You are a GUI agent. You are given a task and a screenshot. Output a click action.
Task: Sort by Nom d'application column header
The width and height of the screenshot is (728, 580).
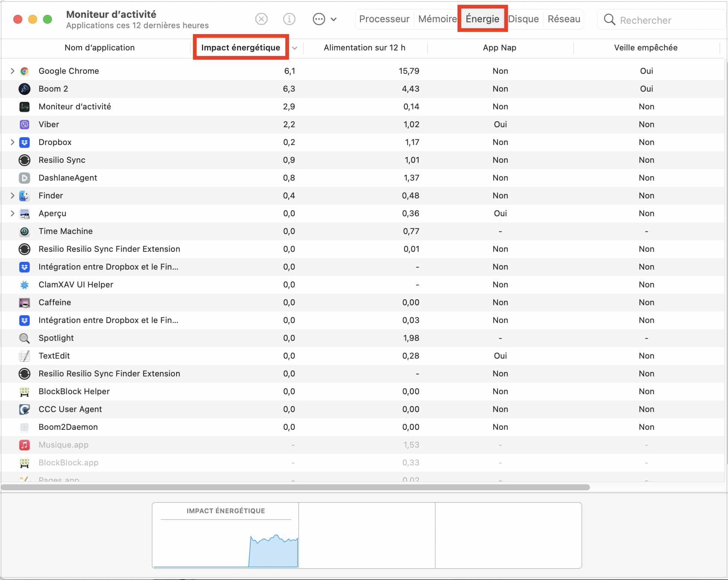[99, 47]
